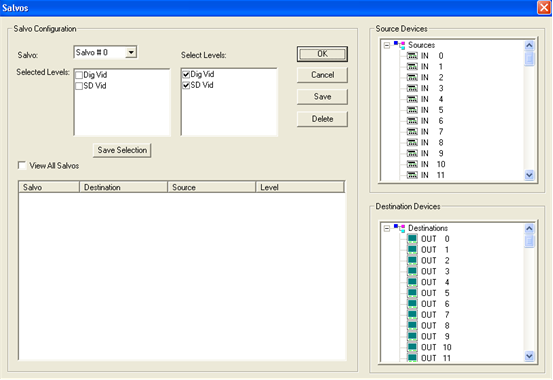
Task: Click the Delete button
Action: pyautogui.click(x=322, y=119)
